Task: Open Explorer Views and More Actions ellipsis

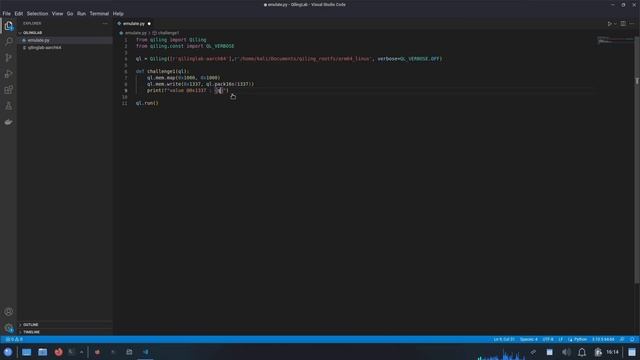Action: coord(105,23)
